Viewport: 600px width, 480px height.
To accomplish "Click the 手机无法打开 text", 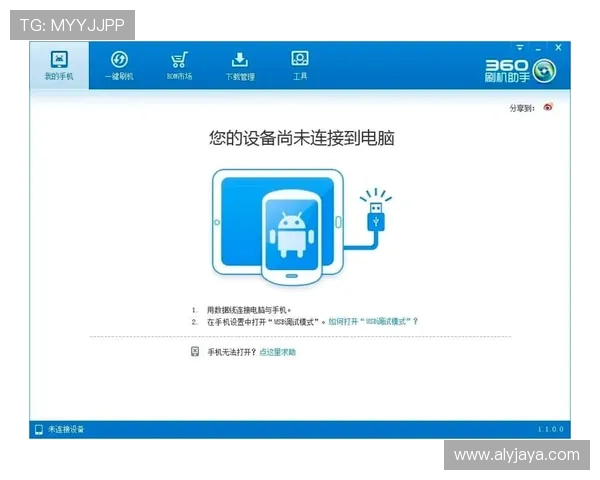I will [x=232, y=352].
